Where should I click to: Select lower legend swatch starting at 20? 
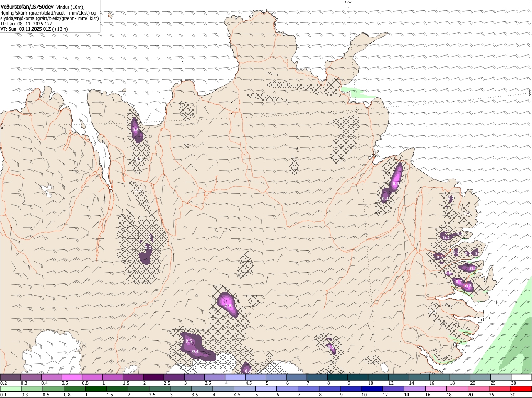tap(478, 389)
